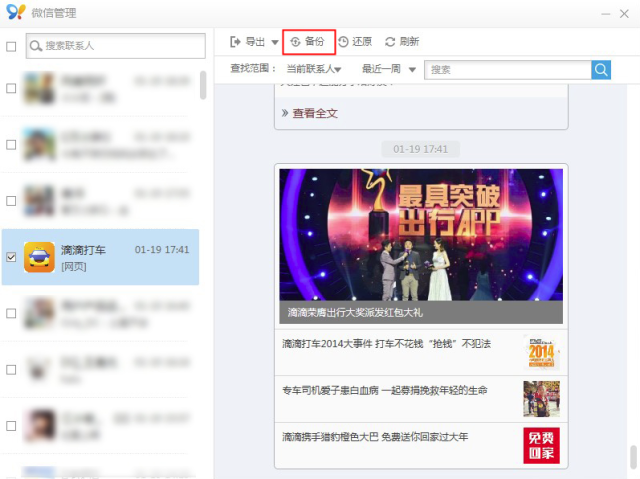Click the Export (导出) toolbar button
This screenshot has width=640, height=479.
[248, 42]
